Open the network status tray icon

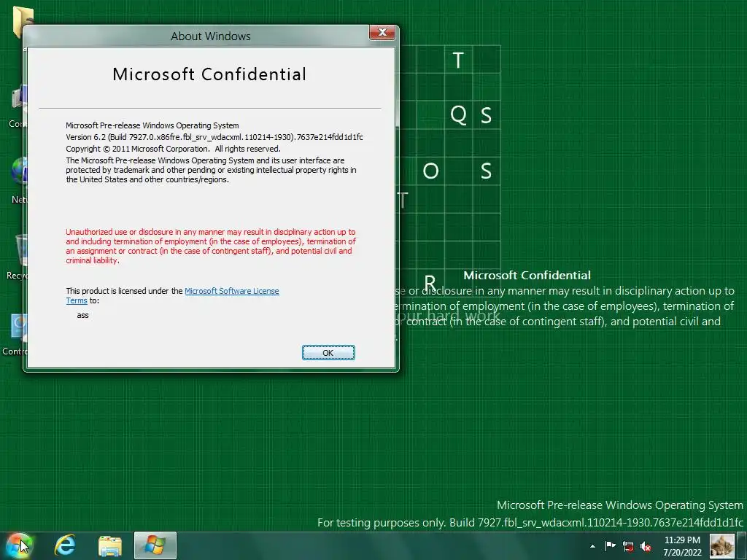628,546
